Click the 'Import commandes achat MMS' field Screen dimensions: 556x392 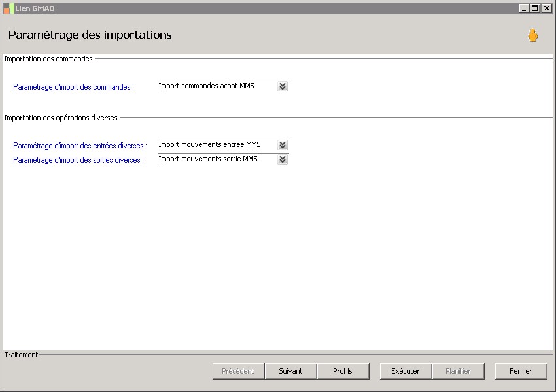pyautogui.click(x=216, y=86)
